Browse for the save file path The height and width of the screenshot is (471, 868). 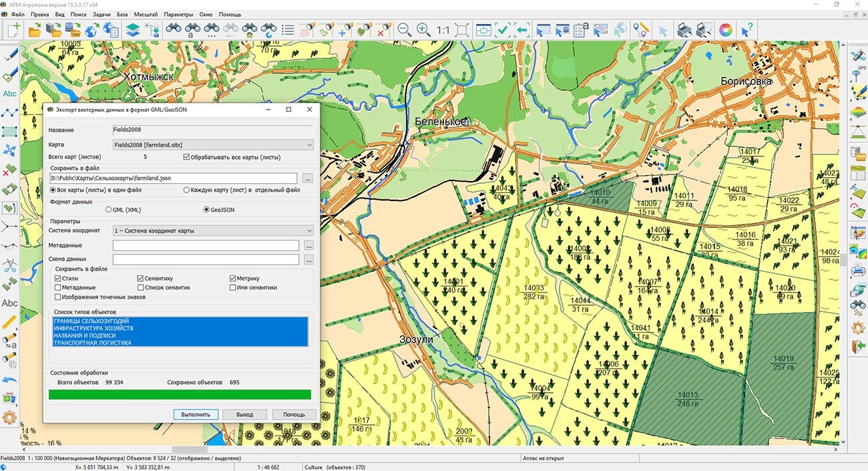307,178
